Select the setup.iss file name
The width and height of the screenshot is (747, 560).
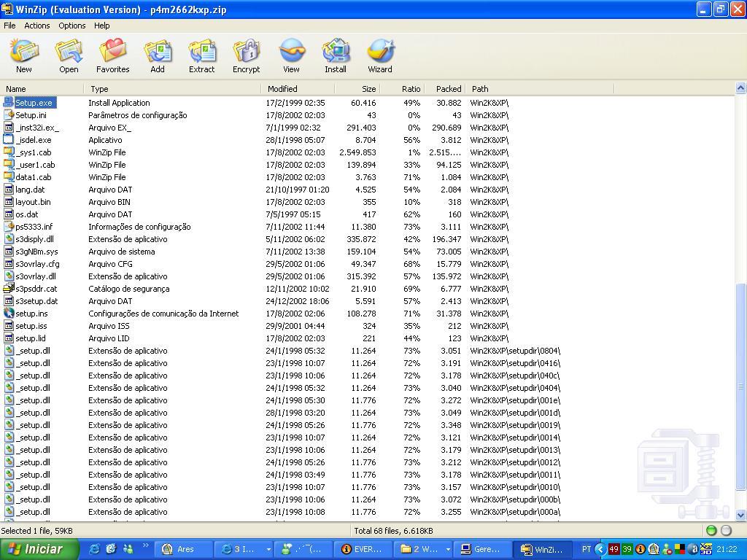tap(31, 326)
